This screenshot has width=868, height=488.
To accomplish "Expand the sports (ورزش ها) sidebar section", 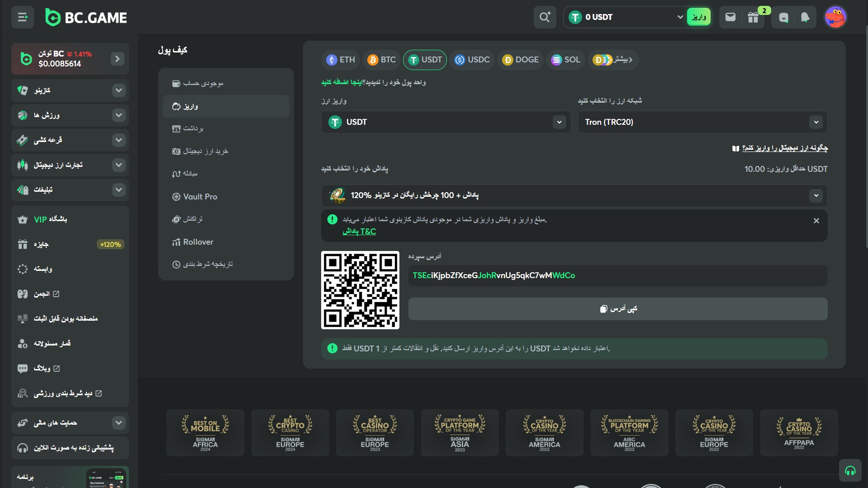I will pos(70,115).
